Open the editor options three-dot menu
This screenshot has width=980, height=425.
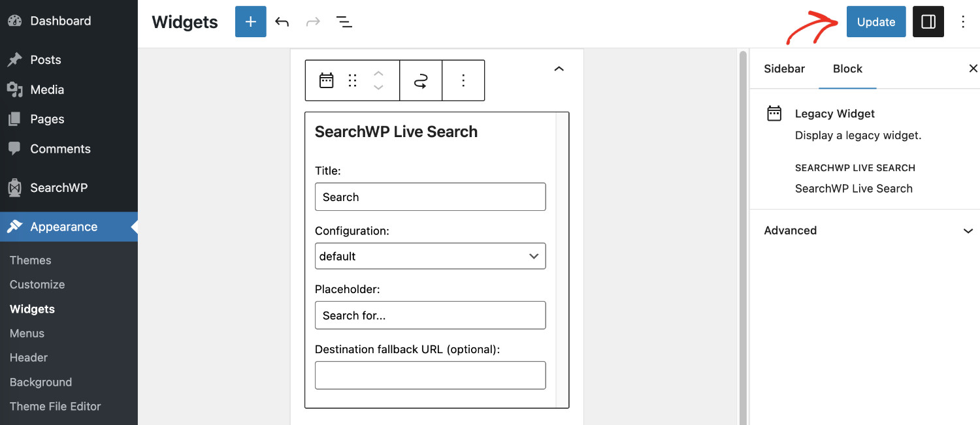(963, 22)
